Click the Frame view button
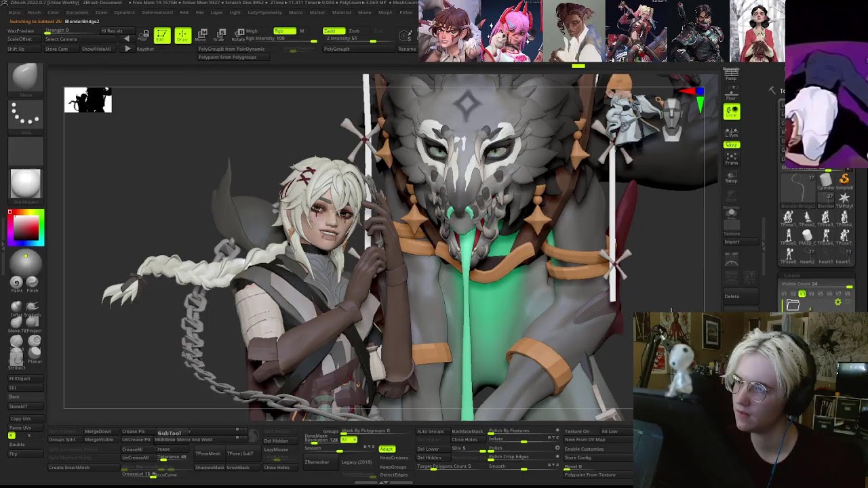This screenshot has width=868, height=488. pyautogui.click(x=731, y=159)
